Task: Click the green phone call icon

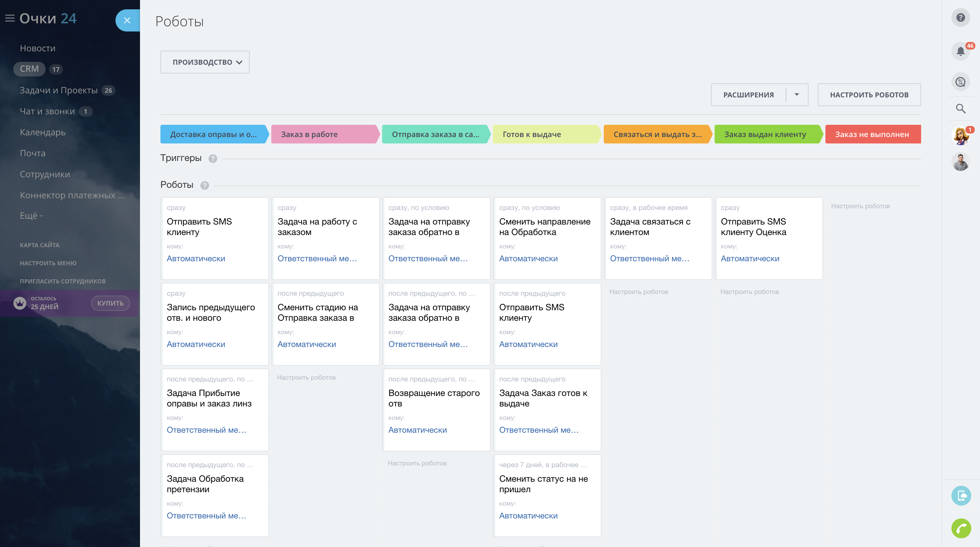Action: [x=961, y=528]
